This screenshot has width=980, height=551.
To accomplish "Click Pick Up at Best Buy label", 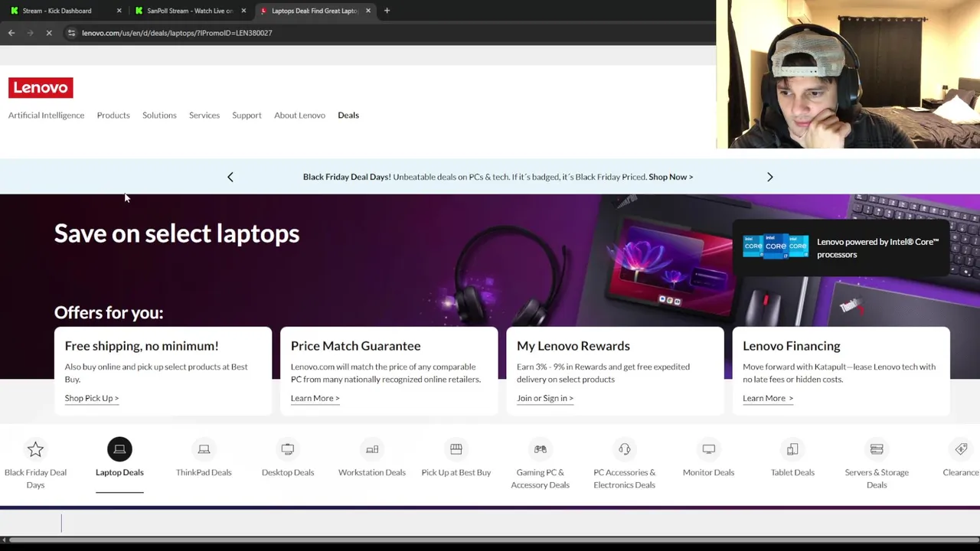I will [456, 472].
